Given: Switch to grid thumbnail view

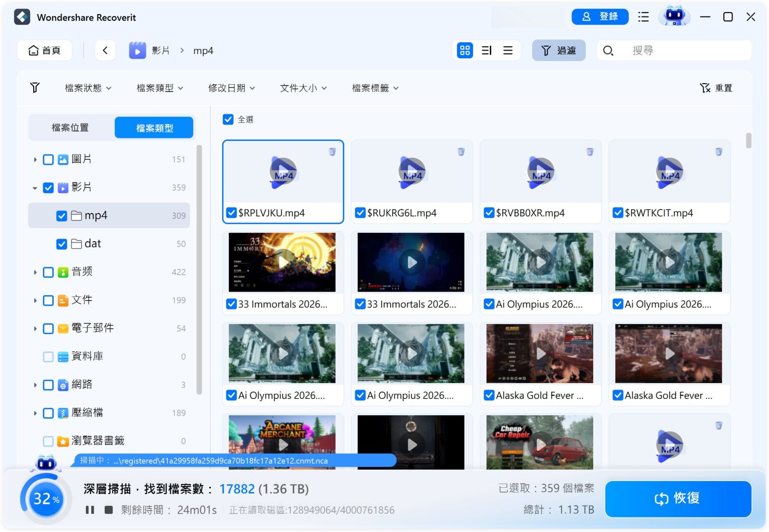Looking at the screenshot, I should pos(465,50).
